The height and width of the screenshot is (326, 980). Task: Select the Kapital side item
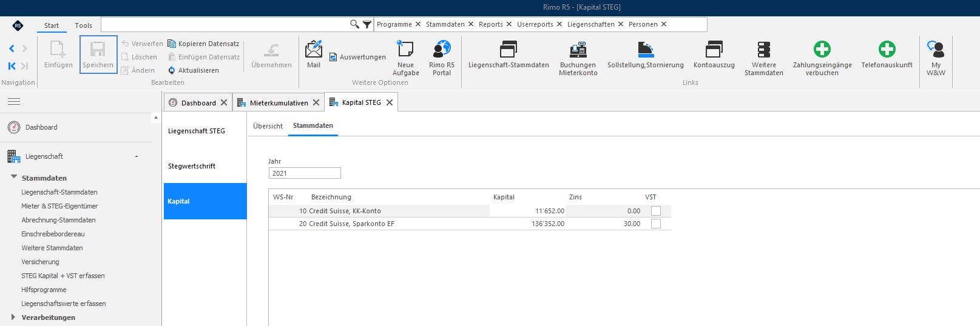coord(205,201)
